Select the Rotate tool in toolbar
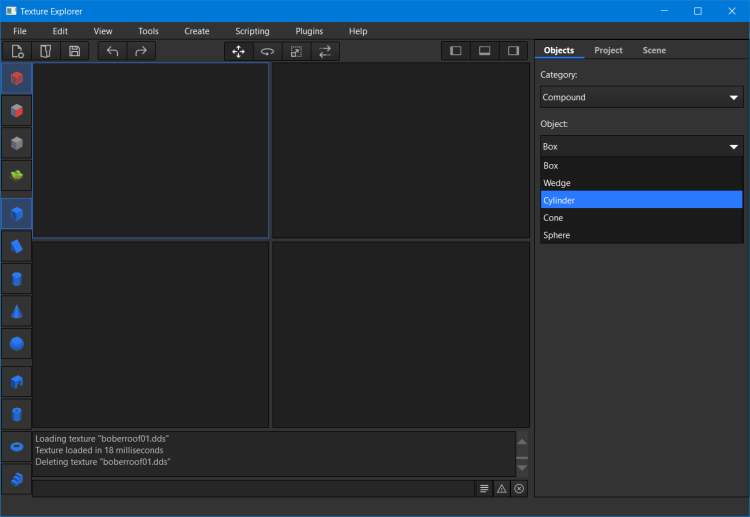 (x=267, y=51)
